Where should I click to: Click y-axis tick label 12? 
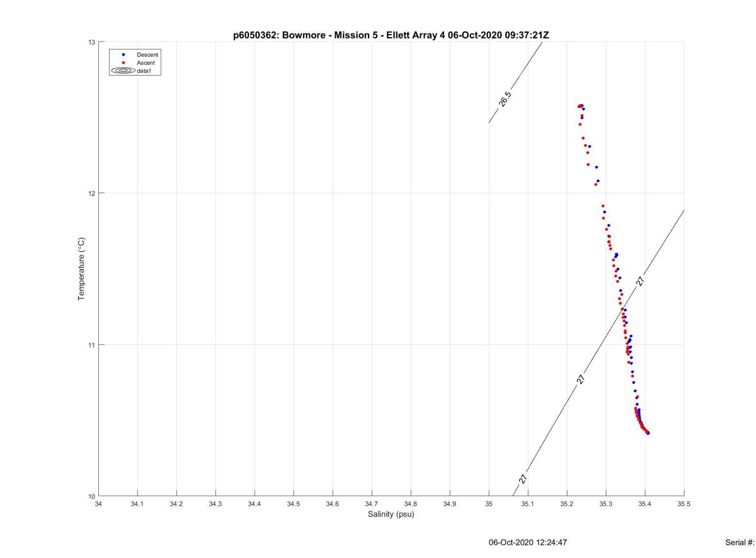coord(91,193)
